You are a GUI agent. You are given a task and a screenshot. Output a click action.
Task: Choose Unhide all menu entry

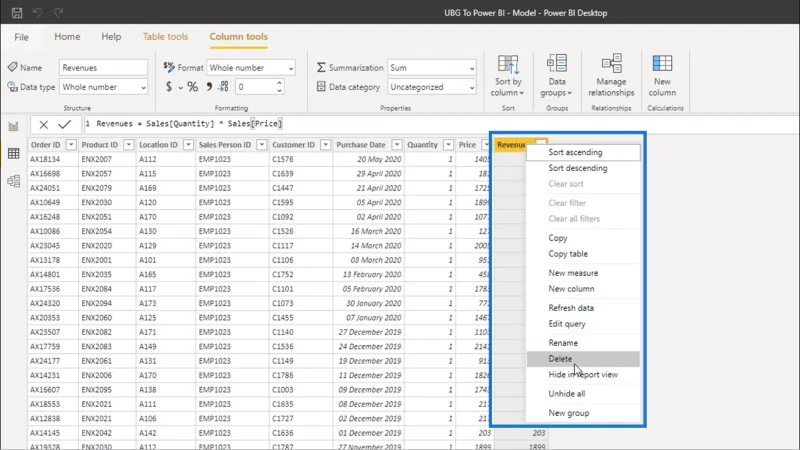click(x=583, y=394)
